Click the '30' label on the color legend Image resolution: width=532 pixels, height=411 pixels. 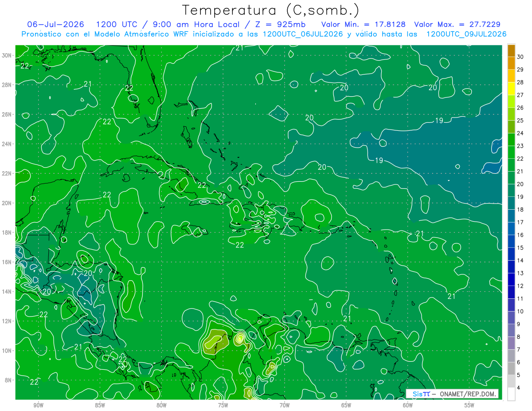pyautogui.click(x=520, y=57)
